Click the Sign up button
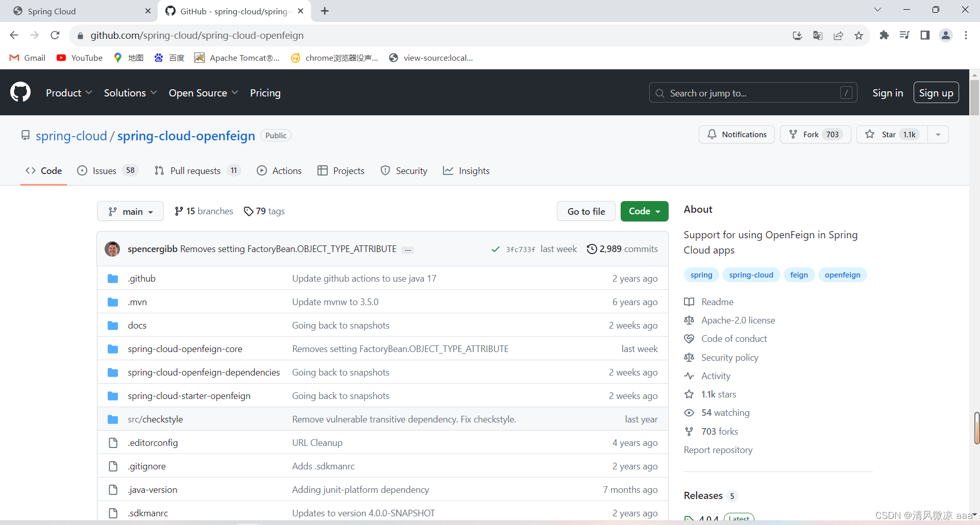The width and height of the screenshot is (980, 525). tap(936, 93)
